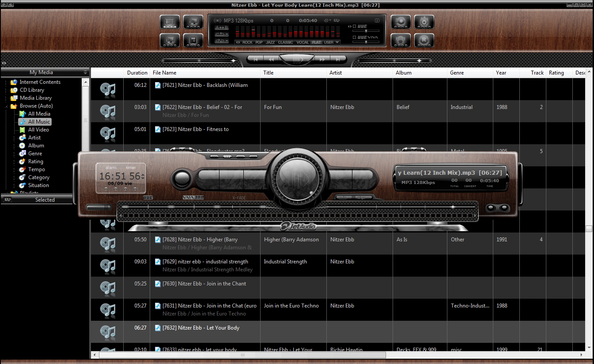Viewport: 594px width, 364px height.
Task: Click the music note icon in the Let Your Body row
Action: tap(107, 332)
